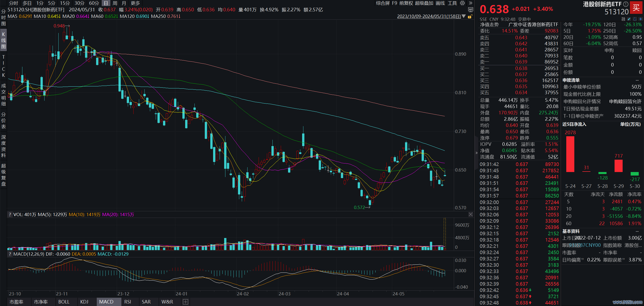This screenshot has width=644, height=306.
Task: Click the bell alert icon
Action: [x=635, y=19]
